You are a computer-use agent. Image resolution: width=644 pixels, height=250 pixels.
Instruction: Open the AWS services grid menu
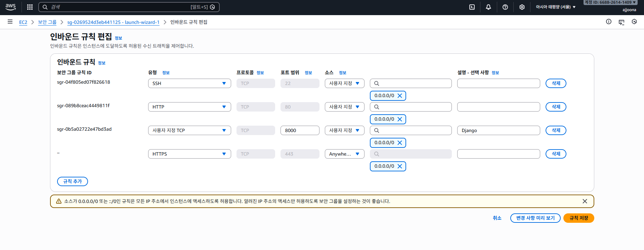point(30,7)
